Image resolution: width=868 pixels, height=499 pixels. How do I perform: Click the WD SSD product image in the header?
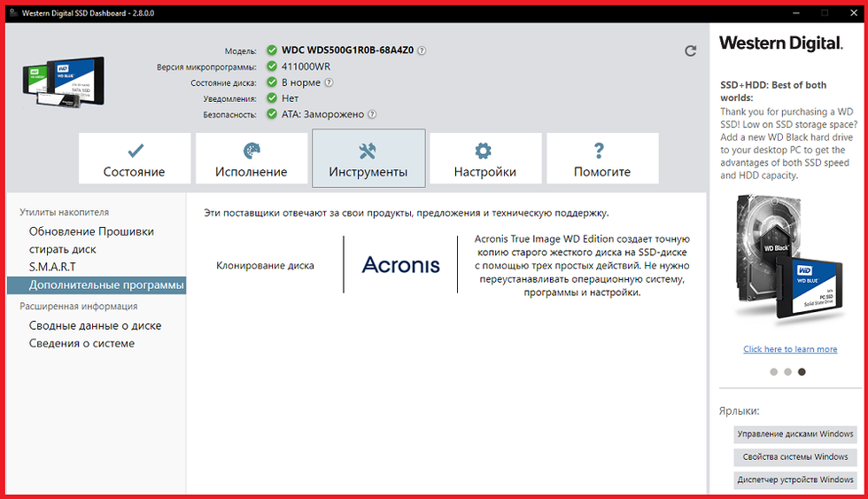click(62, 82)
